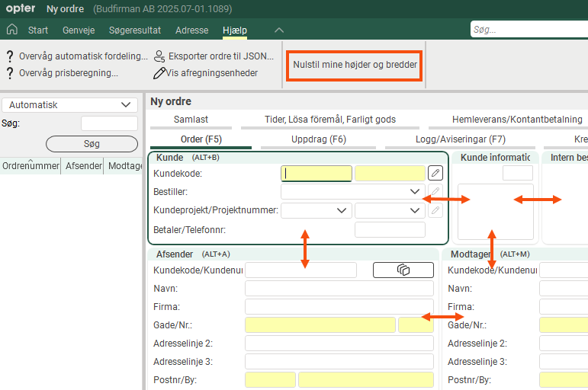This screenshot has width=588, height=390.
Task: Click the copy icon button in Afsender
Action: (403, 270)
